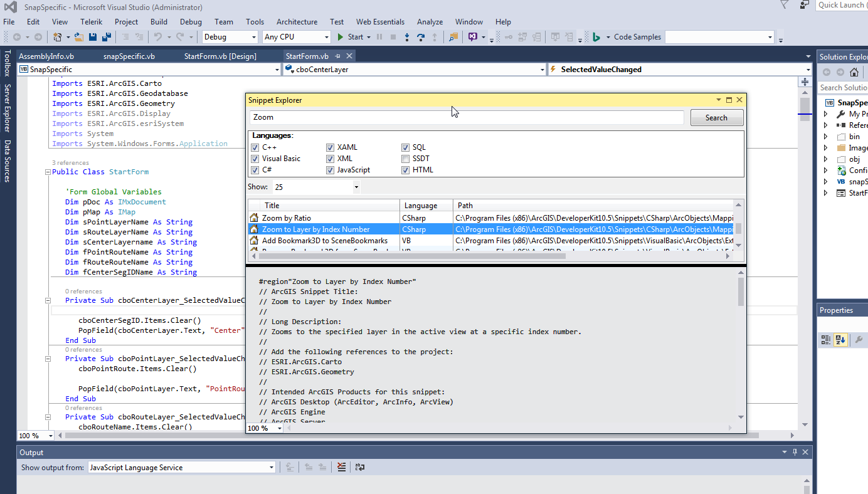Image resolution: width=868 pixels, height=494 pixels.
Task: Uncheck the JavaScript language checkbox
Action: point(330,170)
